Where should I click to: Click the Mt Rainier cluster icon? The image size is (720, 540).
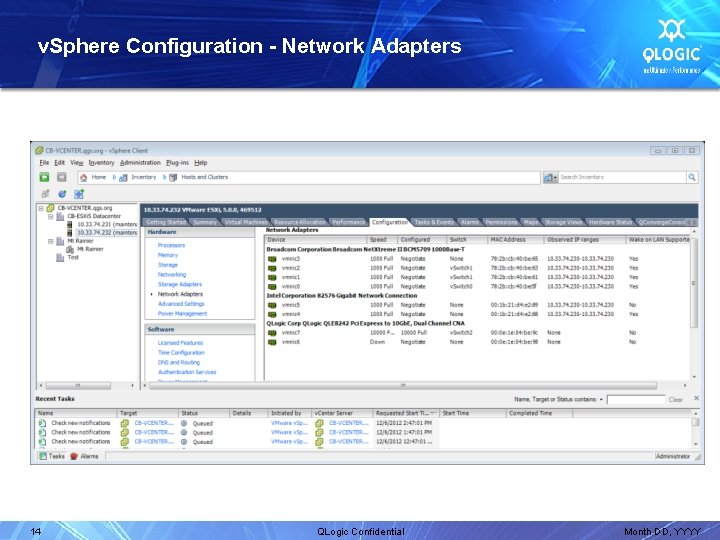(70, 249)
